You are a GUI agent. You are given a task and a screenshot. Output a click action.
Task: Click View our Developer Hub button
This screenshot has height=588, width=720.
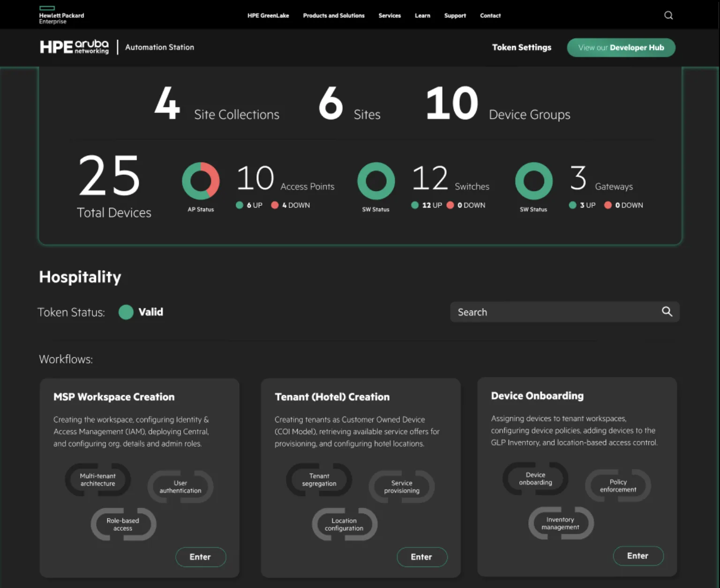621,47
